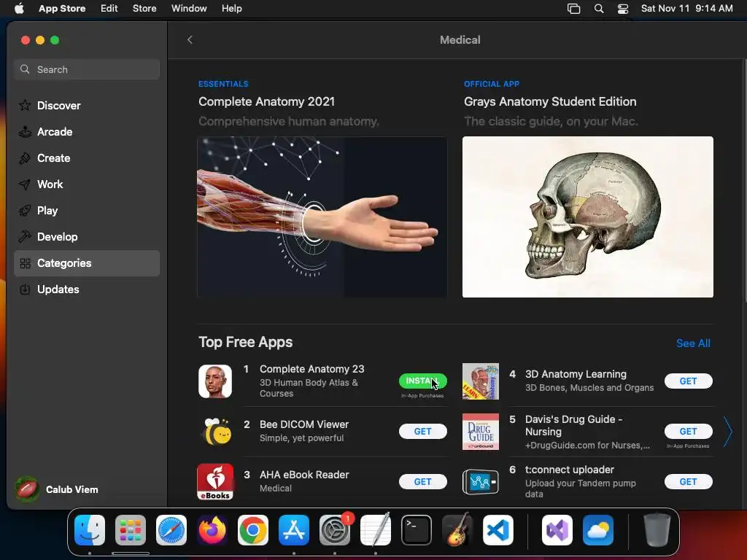Open the weather cloud app in Dock
This screenshot has height=560, width=747.
click(598, 530)
